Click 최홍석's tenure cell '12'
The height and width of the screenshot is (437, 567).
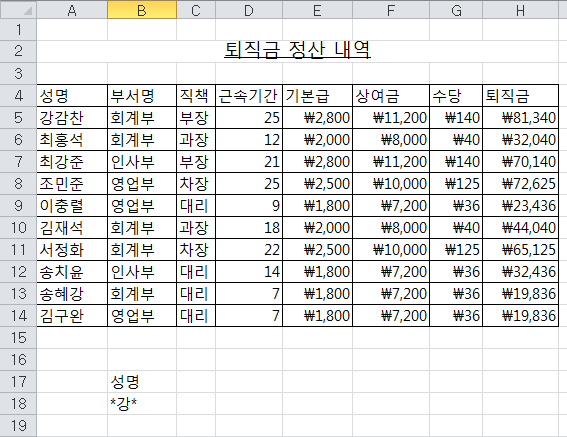(249, 140)
